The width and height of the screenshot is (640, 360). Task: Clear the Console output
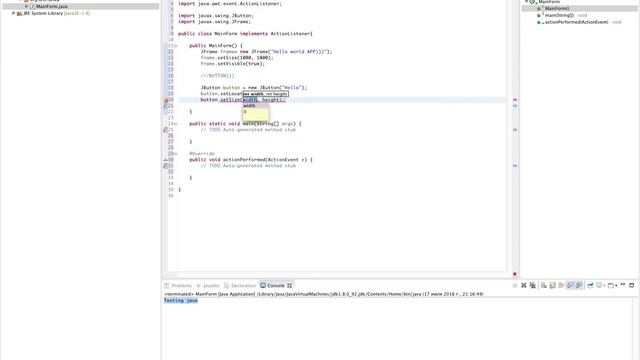(x=544, y=285)
